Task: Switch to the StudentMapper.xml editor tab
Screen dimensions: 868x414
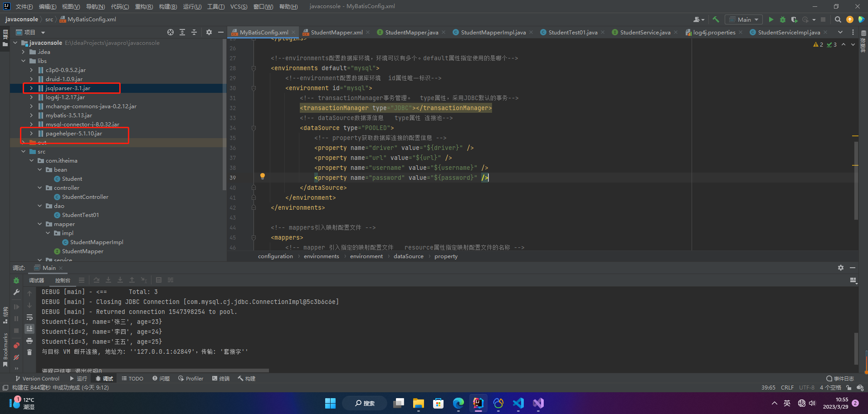Action: (336, 32)
